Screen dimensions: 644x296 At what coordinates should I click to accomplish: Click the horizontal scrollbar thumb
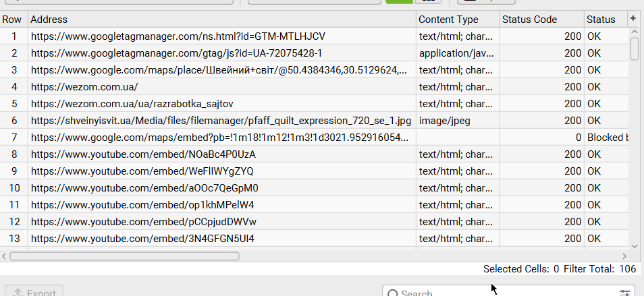coord(124,256)
